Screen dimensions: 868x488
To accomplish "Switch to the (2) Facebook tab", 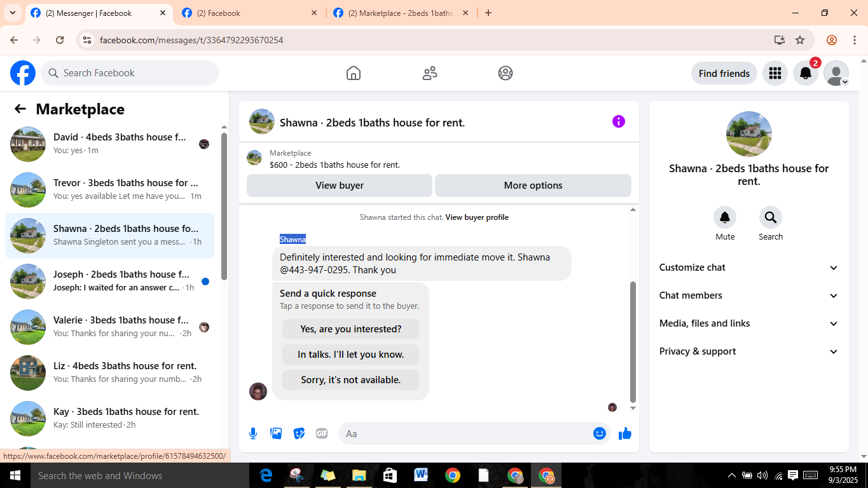I will (x=249, y=13).
